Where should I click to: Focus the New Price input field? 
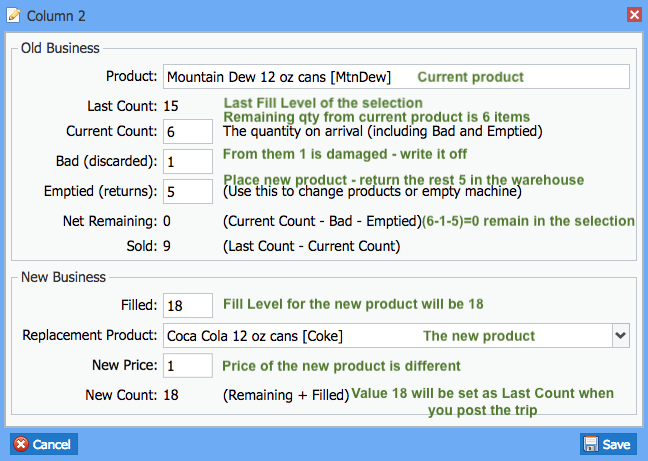188,365
